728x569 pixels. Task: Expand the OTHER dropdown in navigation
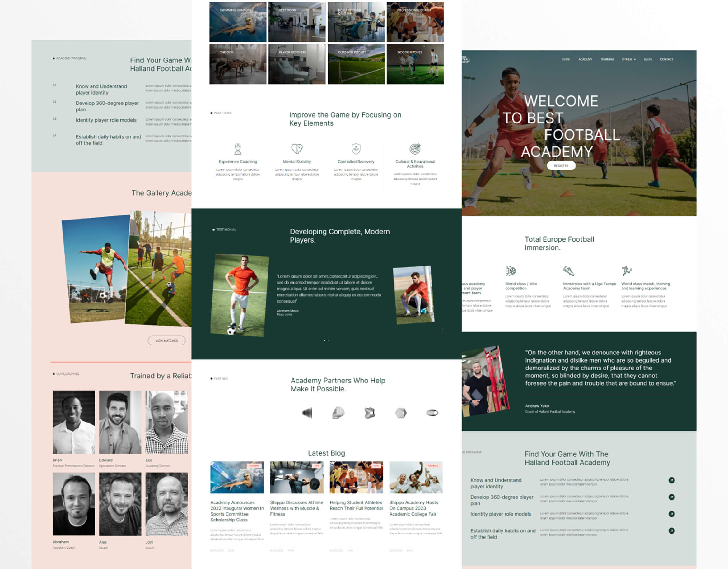pyautogui.click(x=629, y=59)
